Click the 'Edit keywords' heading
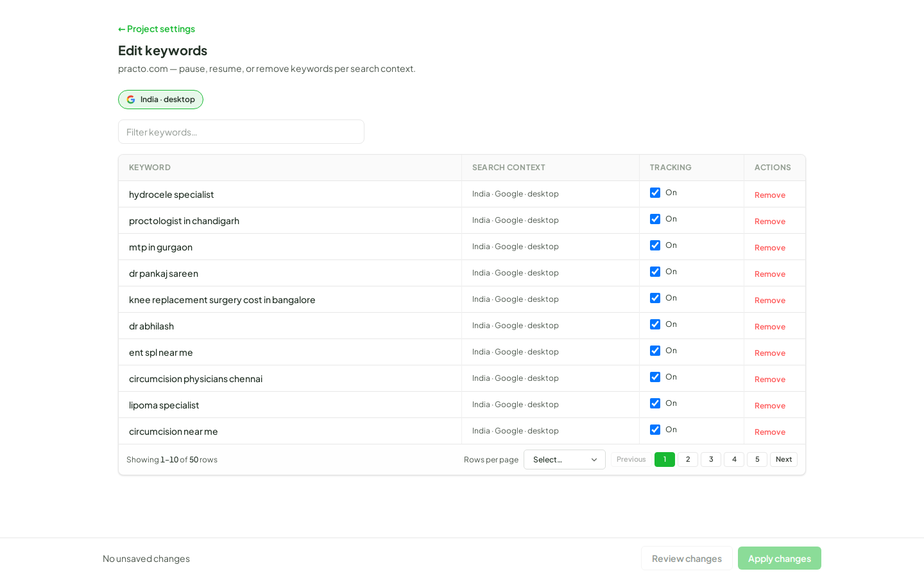 coord(162,50)
